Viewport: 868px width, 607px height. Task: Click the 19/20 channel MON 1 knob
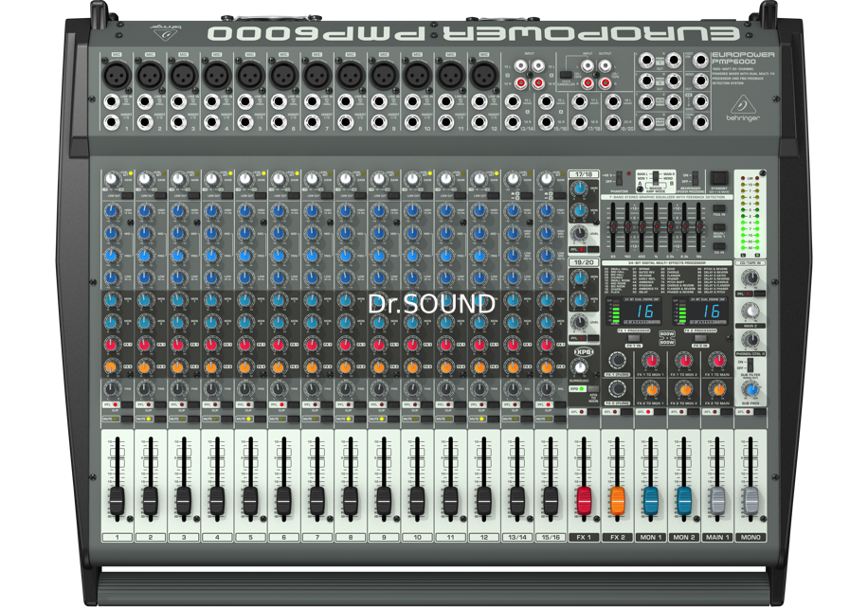coord(579,277)
